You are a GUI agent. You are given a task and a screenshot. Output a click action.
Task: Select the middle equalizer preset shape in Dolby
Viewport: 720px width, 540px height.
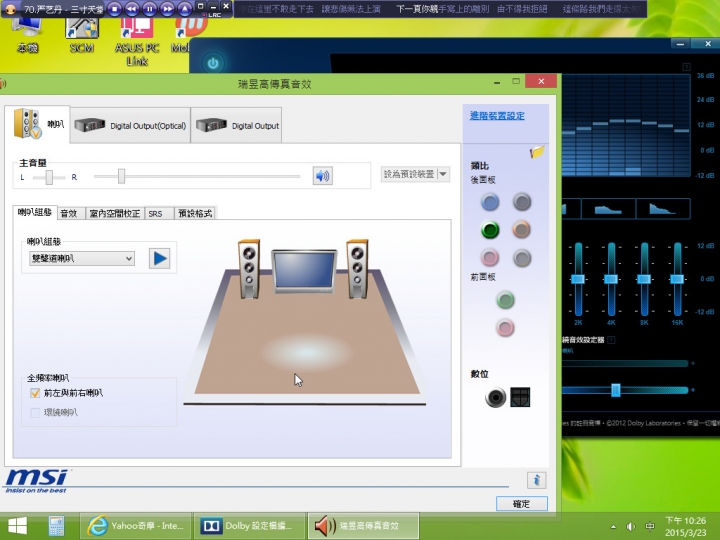click(608, 209)
